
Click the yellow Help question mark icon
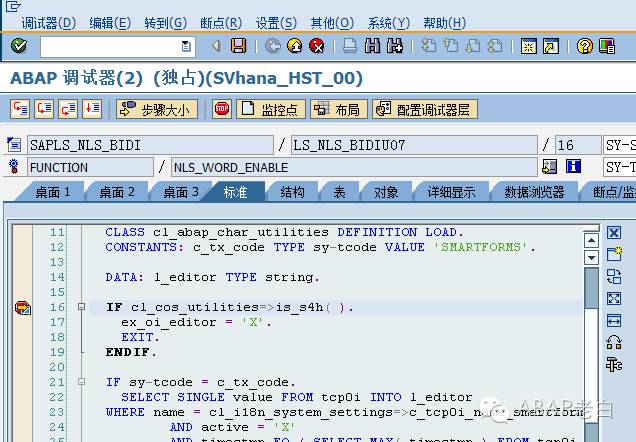click(584, 46)
